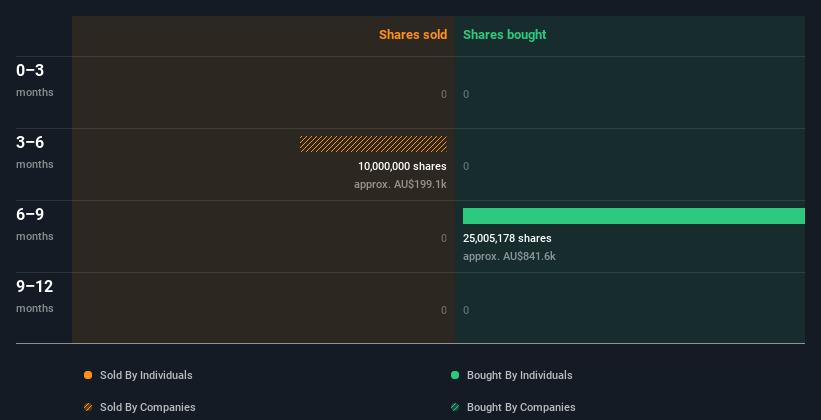Click the 10,000,000 shares value
The height and width of the screenshot is (420, 821).
pos(402,167)
